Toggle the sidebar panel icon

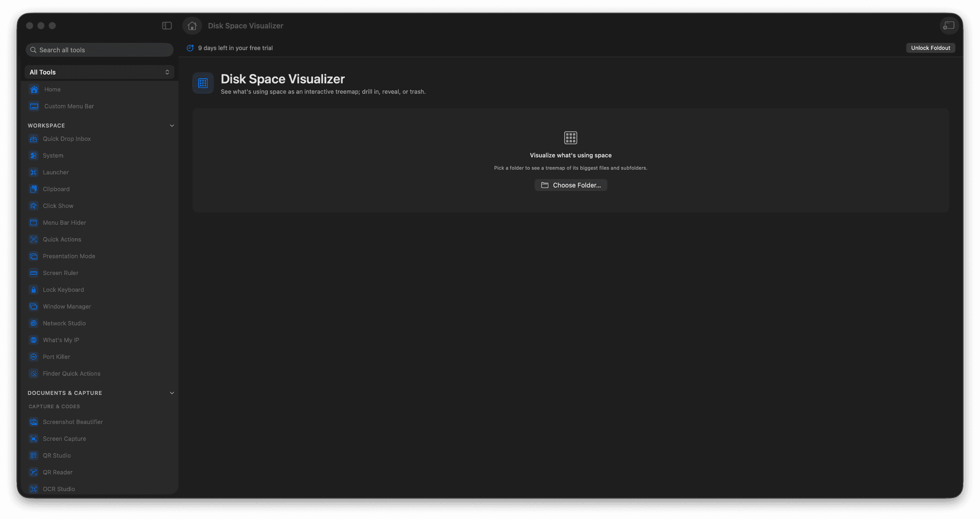coord(167,26)
